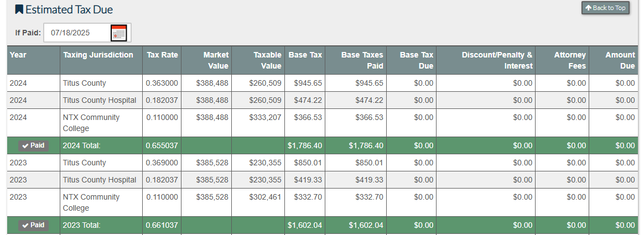Click the checkmark on the 2023 Paid badge
The image size is (644, 235).
click(x=25, y=225)
